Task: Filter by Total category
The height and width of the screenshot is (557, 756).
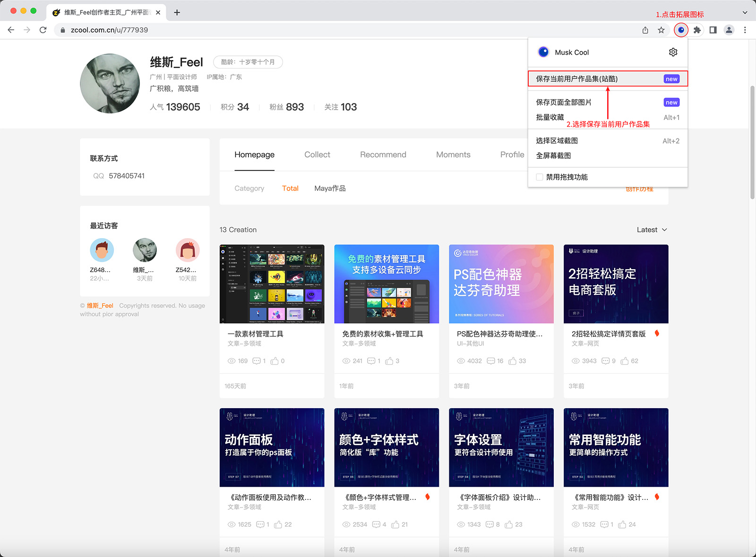Action: (290, 188)
